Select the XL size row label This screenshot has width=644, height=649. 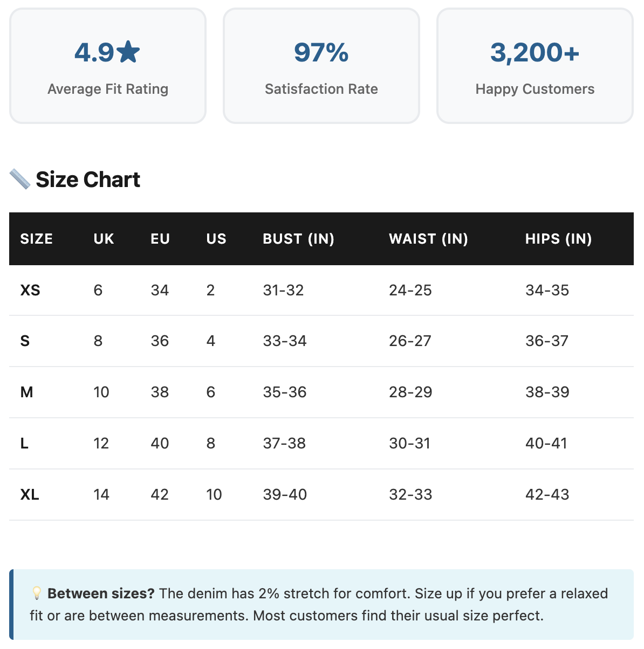tap(30, 494)
